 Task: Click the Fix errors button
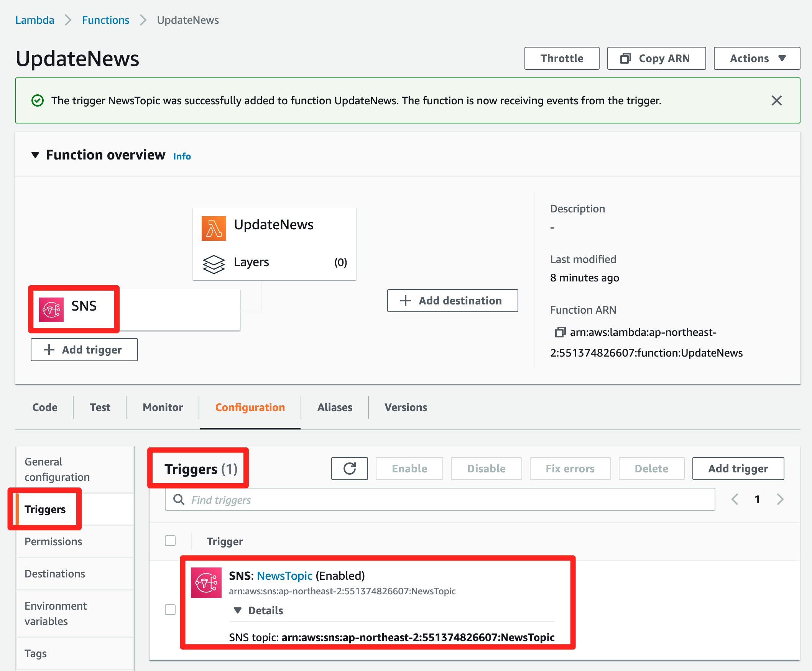570,469
